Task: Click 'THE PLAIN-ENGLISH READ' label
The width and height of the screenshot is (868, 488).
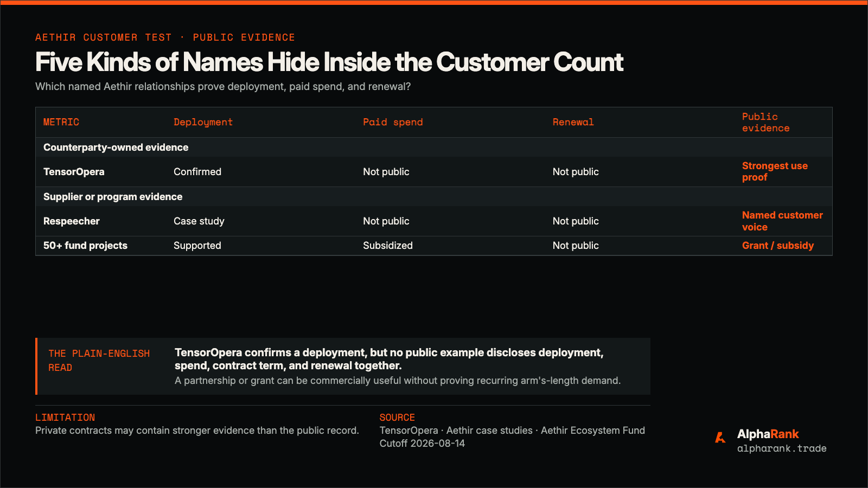Action: pos(99,361)
